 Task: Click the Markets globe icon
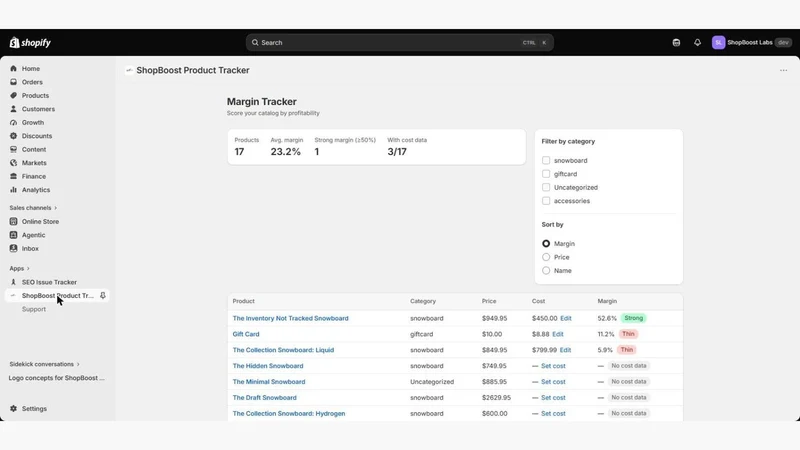(x=13, y=163)
